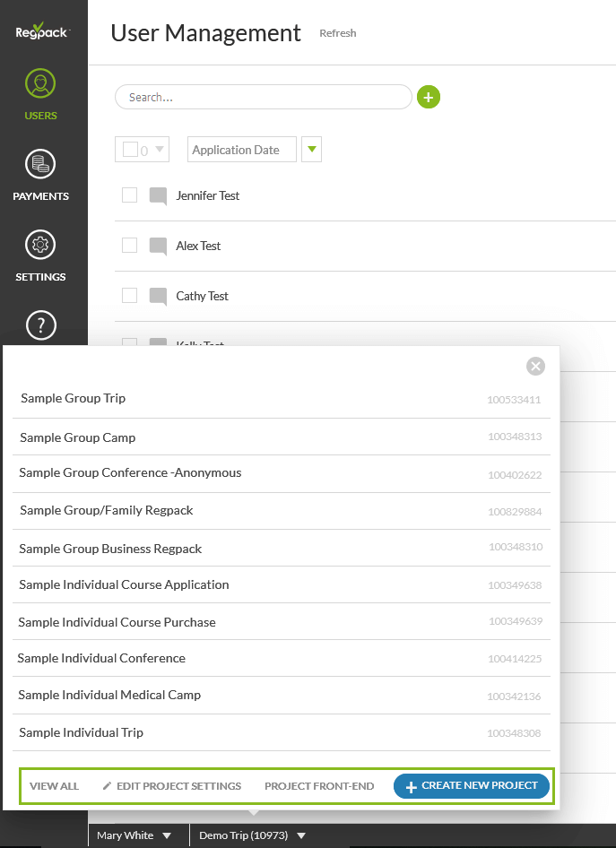Click the help question mark icon
Image resolution: width=616 pixels, height=848 pixels.
41,325
